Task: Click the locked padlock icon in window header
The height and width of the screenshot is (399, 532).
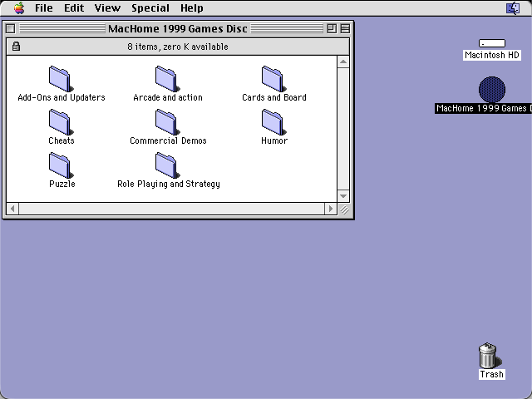Action: click(x=16, y=47)
